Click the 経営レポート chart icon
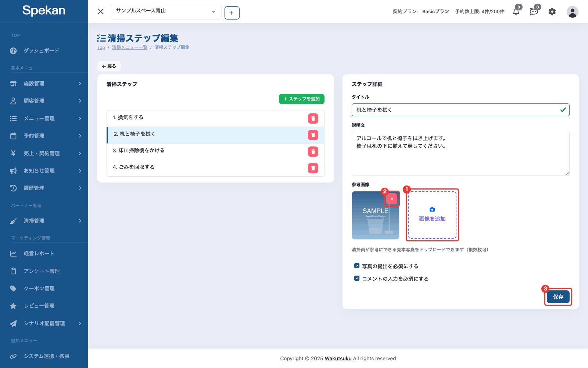This screenshot has height=368, width=588. coord(13,254)
